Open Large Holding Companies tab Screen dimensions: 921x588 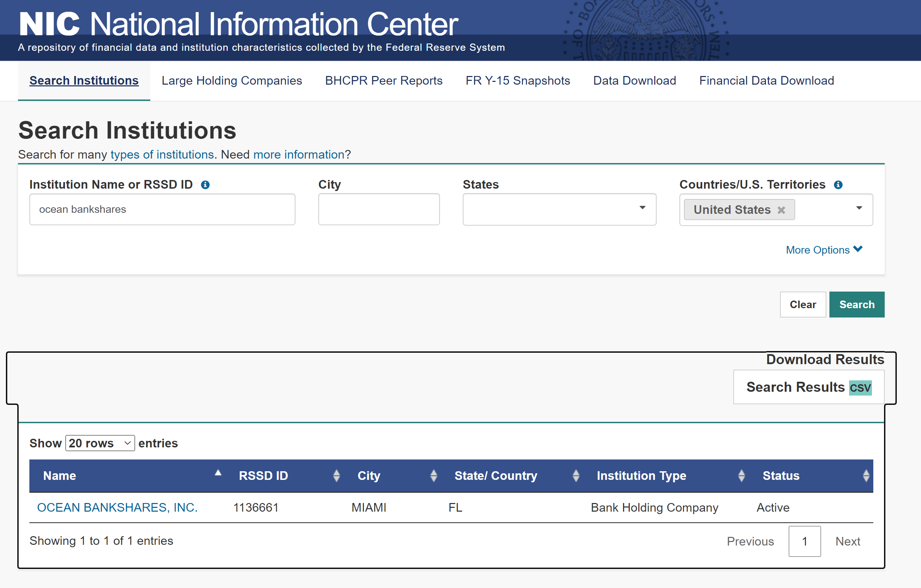232,80
